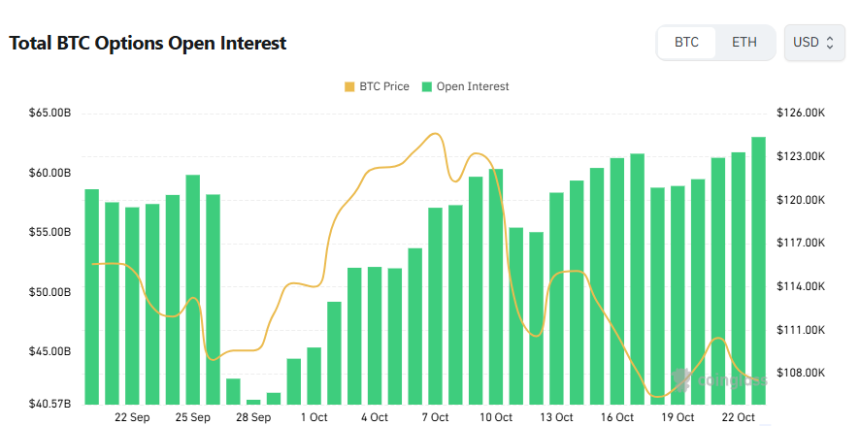Toggle the Open Interest legend series
Image resolution: width=860 pixels, height=426 pixels.
point(465,87)
